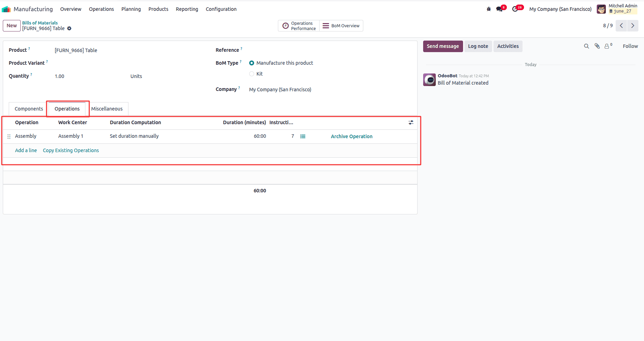The height and width of the screenshot is (341, 644).
Task: Click Duration Computation column header
Action: 135,122
